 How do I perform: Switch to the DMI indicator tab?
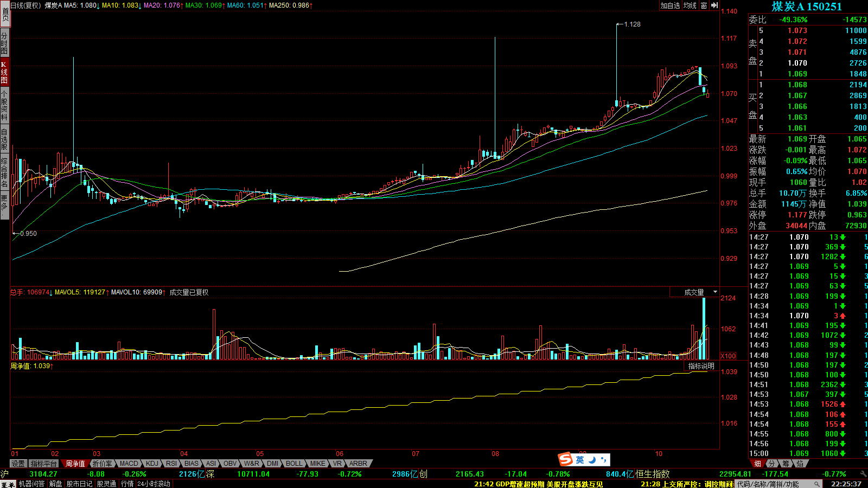point(272,464)
